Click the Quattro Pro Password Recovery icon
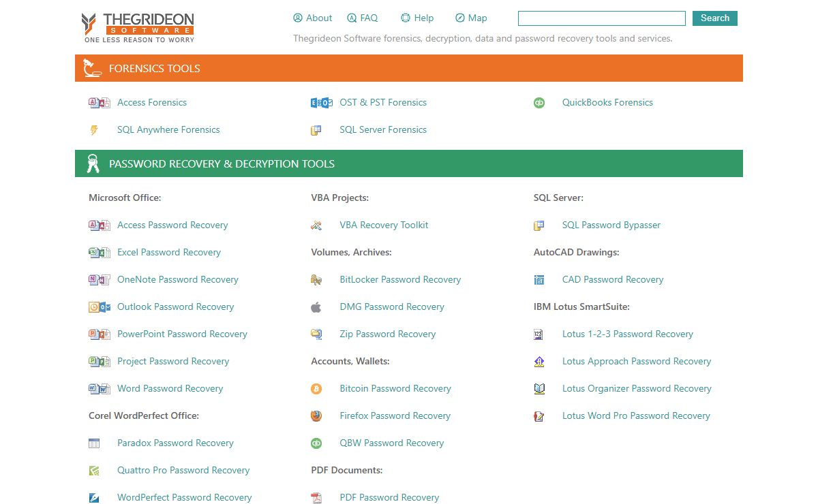818x504 pixels. click(x=94, y=471)
